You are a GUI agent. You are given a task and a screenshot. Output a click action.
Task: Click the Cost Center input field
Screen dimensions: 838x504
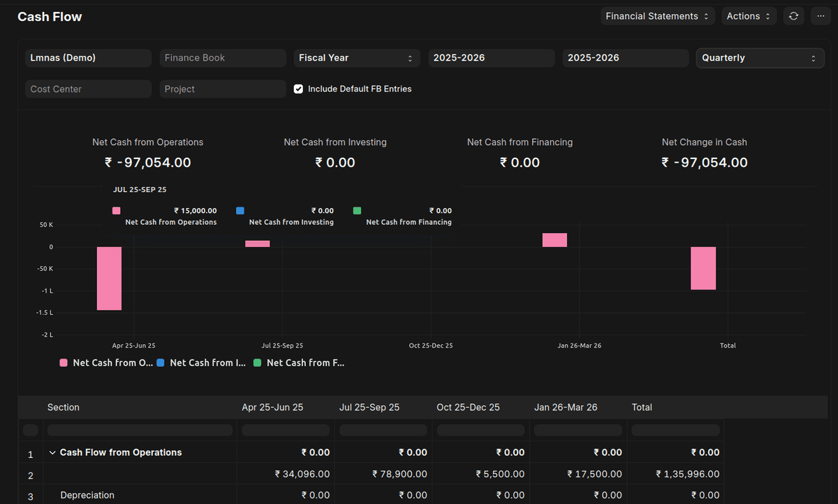click(x=88, y=89)
